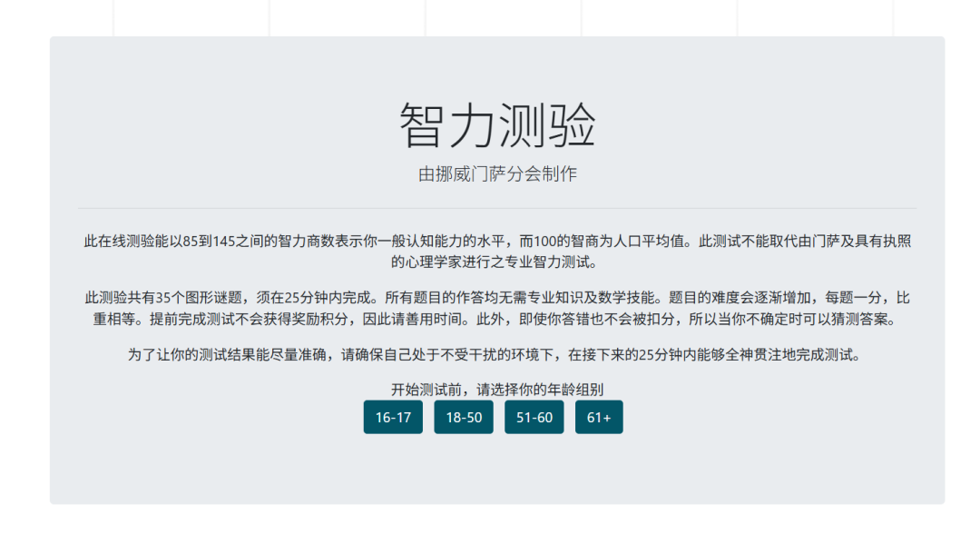Click the paragraph starting 为了让你的测试结果
This screenshot has width=980, height=534.
pyautogui.click(x=497, y=355)
